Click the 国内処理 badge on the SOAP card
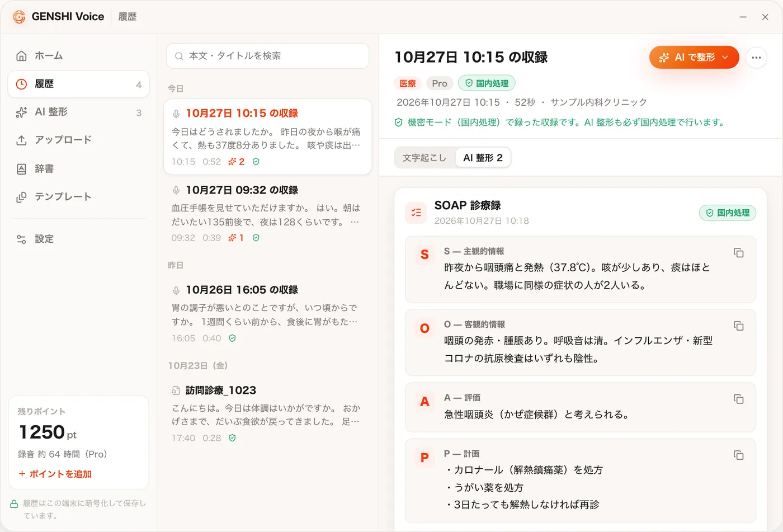 point(727,213)
